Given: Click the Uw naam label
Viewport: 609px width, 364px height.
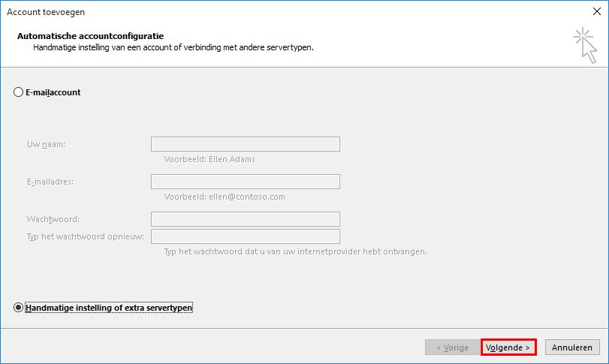Looking at the screenshot, I should click(46, 144).
